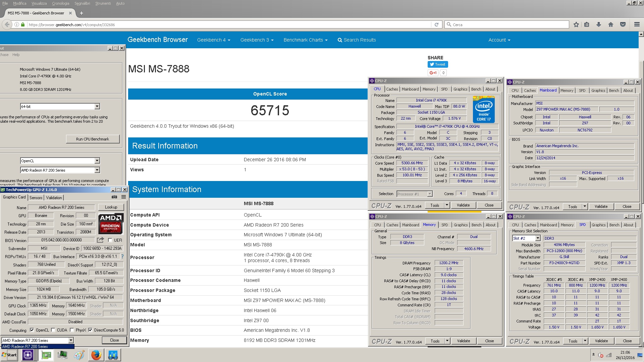Expand the Geekbench 4 navigation menu
The image size is (644, 362).
pos(214,40)
